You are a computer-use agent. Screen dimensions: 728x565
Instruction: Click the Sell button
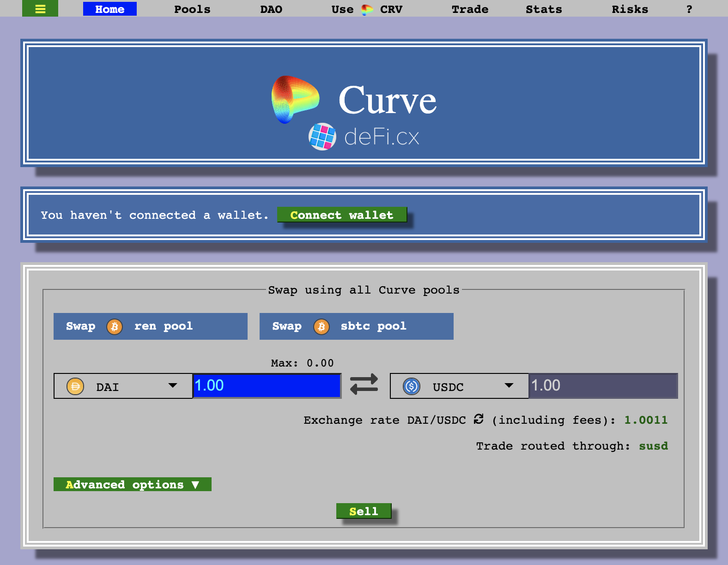(x=364, y=511)
